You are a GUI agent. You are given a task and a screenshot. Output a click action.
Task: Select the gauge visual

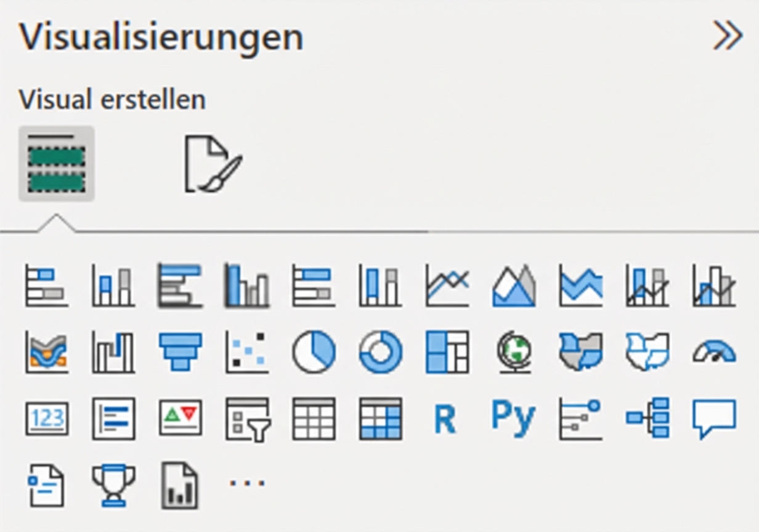714,353
